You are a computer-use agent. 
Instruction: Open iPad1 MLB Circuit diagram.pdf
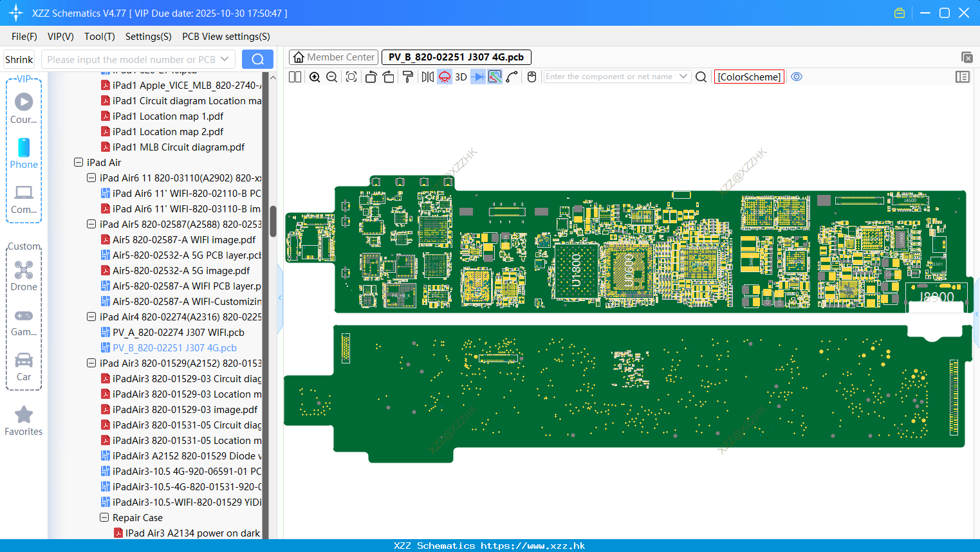tap(178, 147)
